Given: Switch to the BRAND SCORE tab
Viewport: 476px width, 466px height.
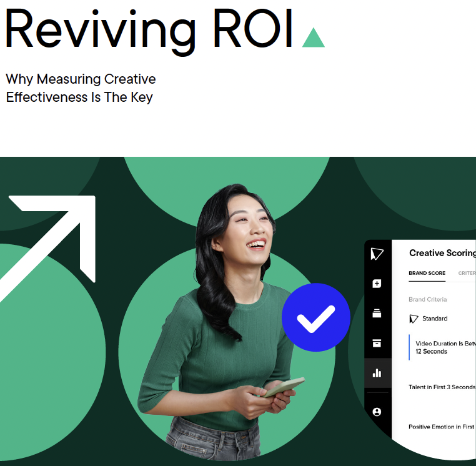Looking at the screenshot, I should (x=427, y=273).
